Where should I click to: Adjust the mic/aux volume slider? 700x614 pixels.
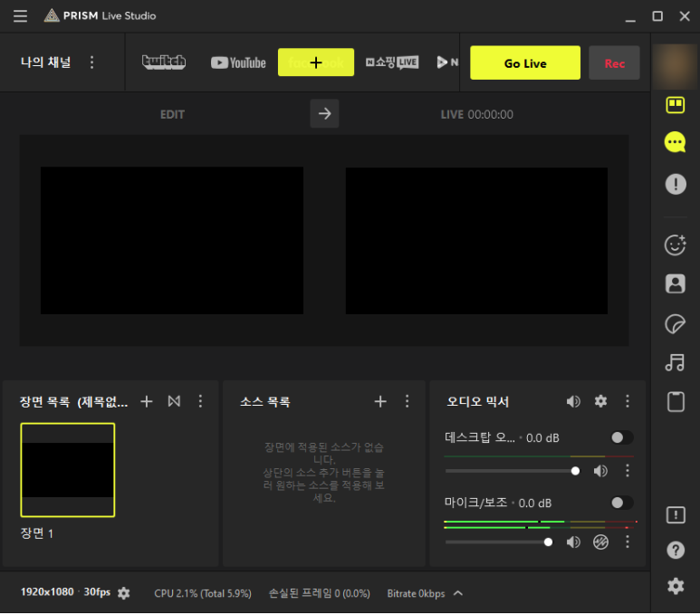point(499,542)
